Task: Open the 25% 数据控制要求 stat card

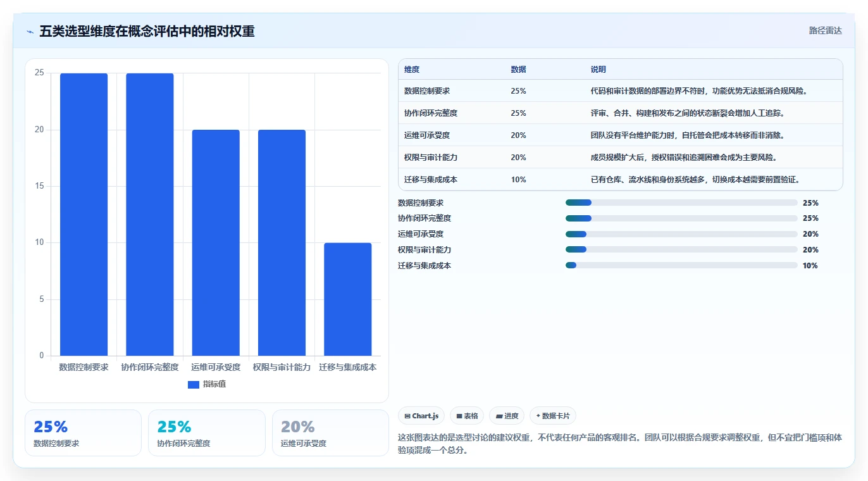Action: coord(83,433)
